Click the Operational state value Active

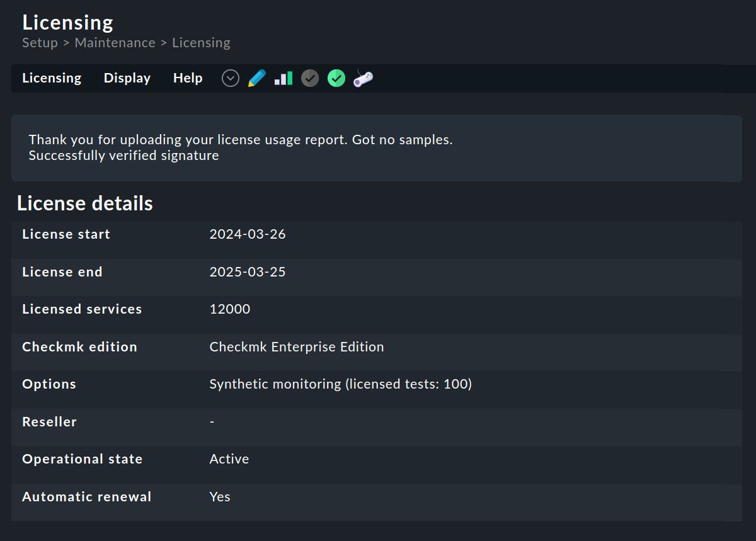click(229, 459)
